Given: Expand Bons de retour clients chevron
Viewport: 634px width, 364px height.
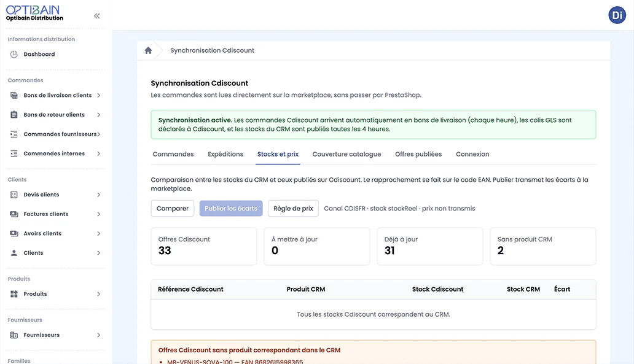Looking at the screenshot, I should pyautogui.click(x=99, y=115).
